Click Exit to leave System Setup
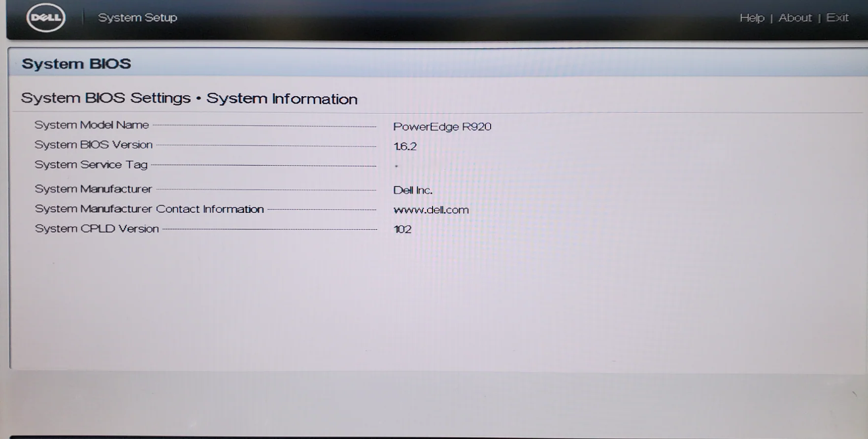 (x=837, y=18)
